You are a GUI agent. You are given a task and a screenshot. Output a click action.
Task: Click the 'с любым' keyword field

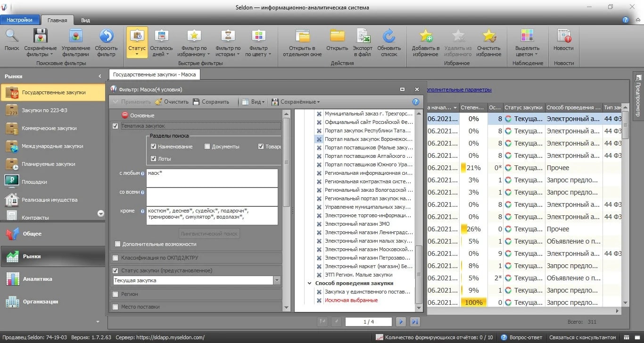pos(212,178)
